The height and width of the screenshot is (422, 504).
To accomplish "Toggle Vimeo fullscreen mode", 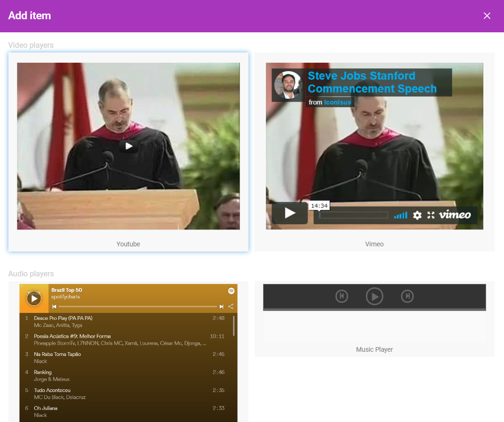I will [431, 215].
